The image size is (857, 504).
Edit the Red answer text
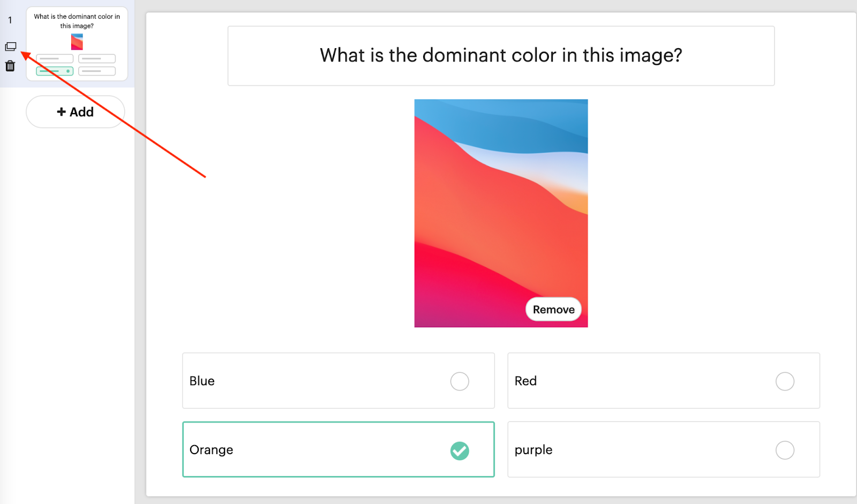coord(525,381)
